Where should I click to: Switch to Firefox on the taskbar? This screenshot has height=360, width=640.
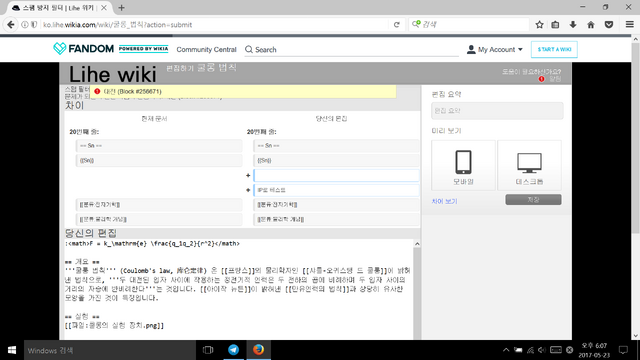pos(258,350)
